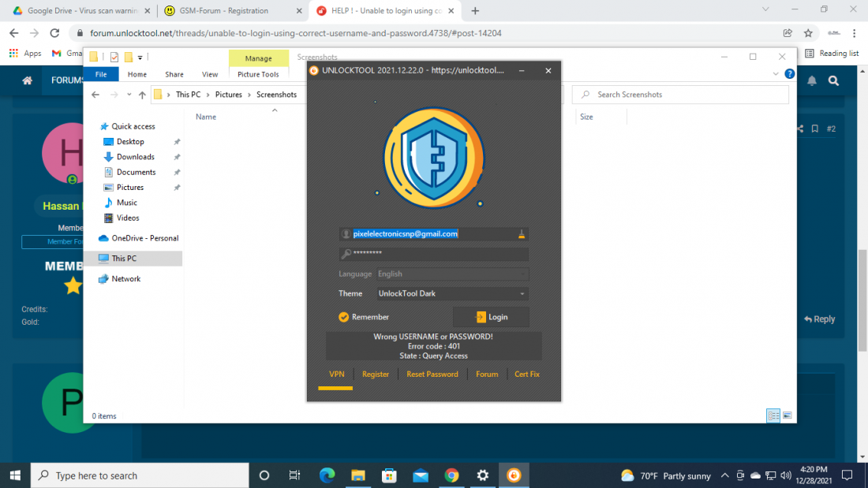Screen dimensions: 868x488
Task: Select OneDrive - Personal in Explorer sidebar
Action: 144,238
